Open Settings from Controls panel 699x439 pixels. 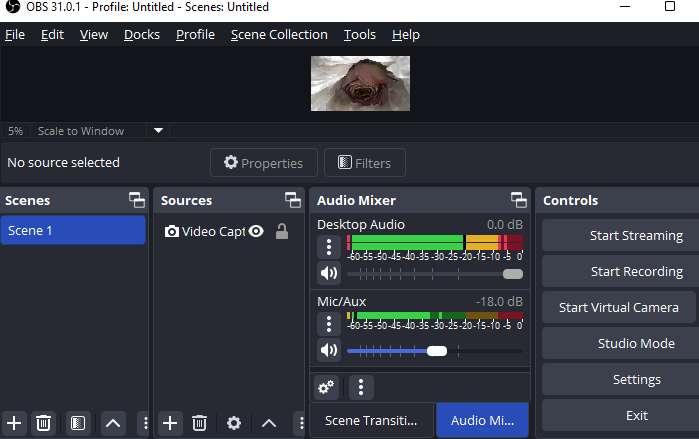pos(621,379)
